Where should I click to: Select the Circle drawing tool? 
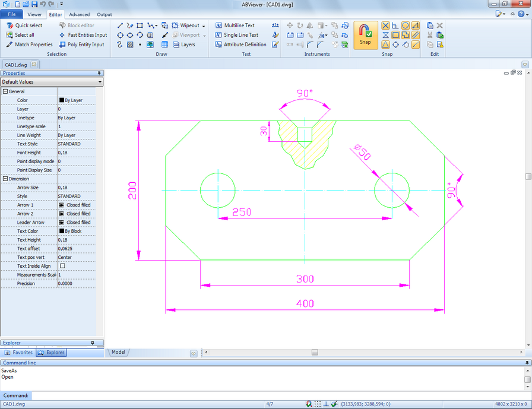coord(120,35)
